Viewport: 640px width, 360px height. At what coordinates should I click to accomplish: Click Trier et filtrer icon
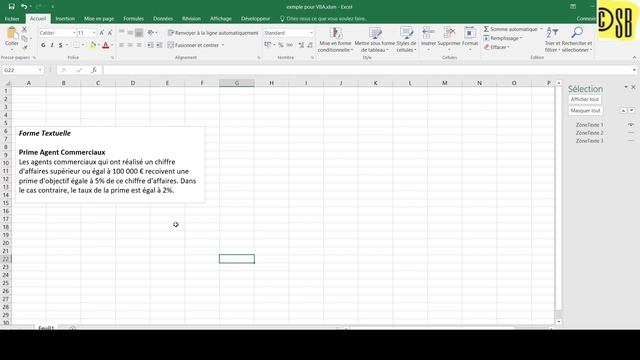click(552, 32)
